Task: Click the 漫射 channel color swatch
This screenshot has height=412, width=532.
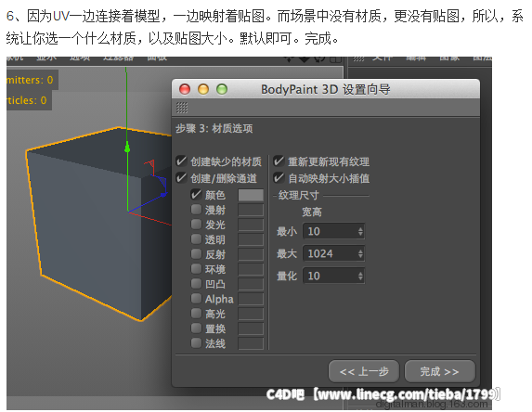Action: [251, 210]
